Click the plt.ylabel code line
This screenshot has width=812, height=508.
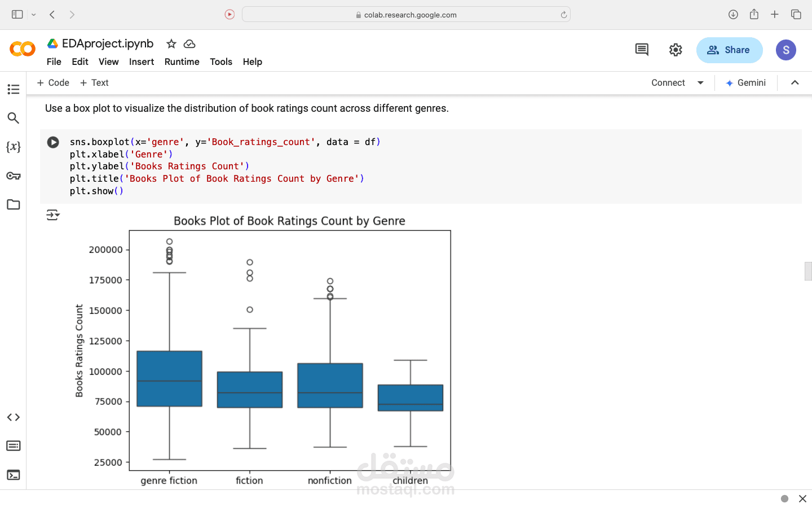160,166
